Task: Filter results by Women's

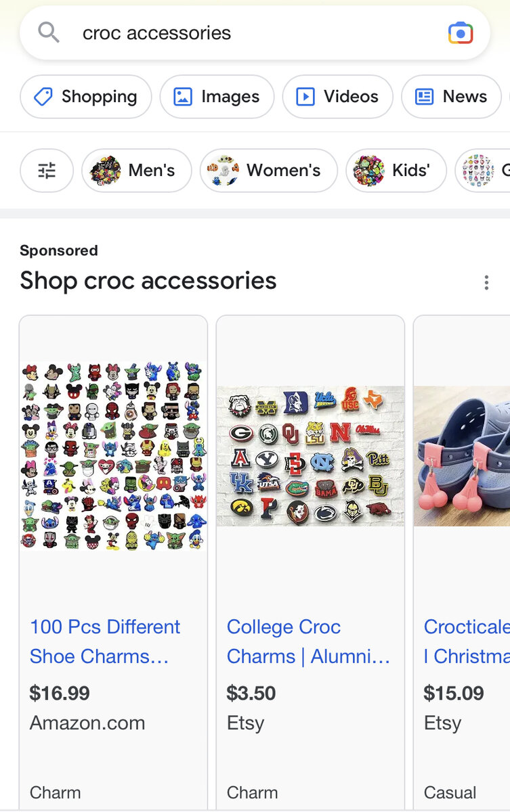Action: click(268, 171)
